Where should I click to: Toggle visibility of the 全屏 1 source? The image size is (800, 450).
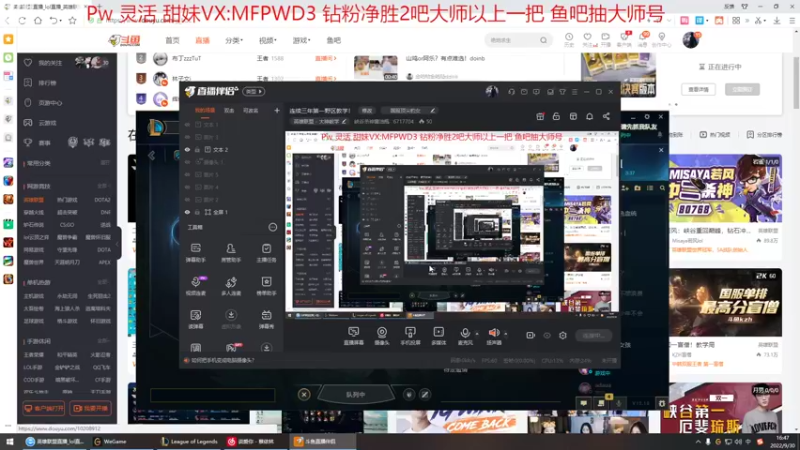pos(187,212)
